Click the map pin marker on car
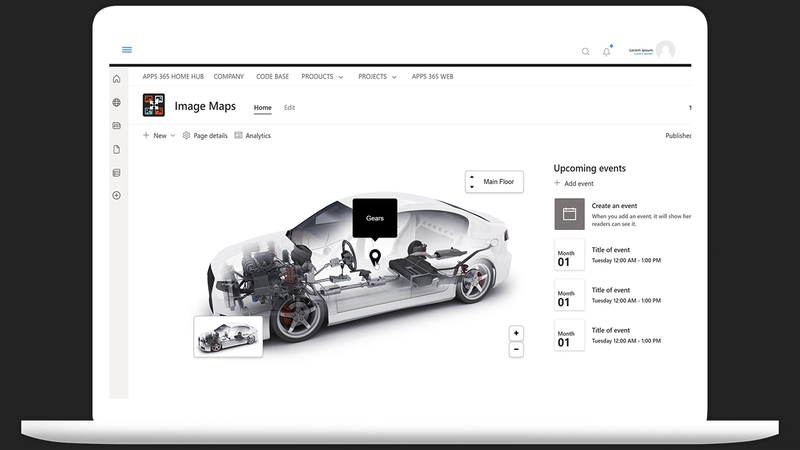800x450 pixels. coord(375,257)
